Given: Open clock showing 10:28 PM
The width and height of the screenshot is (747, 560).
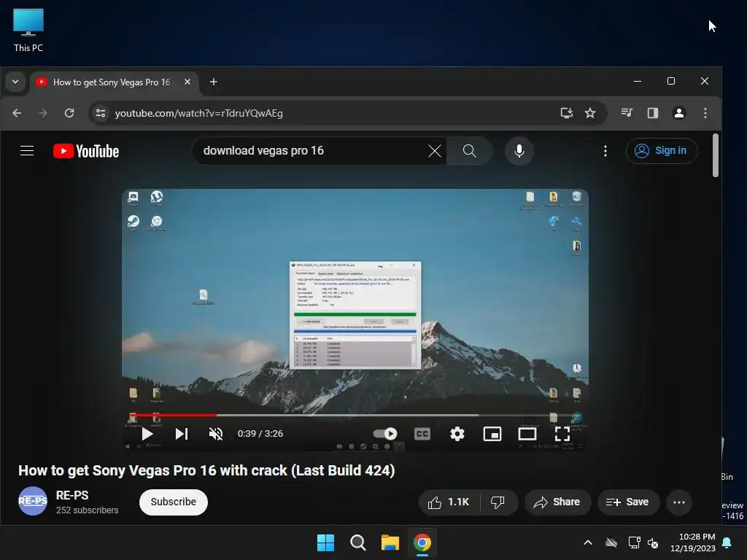Looking at the screenshot, I should (x=693, y=542).
